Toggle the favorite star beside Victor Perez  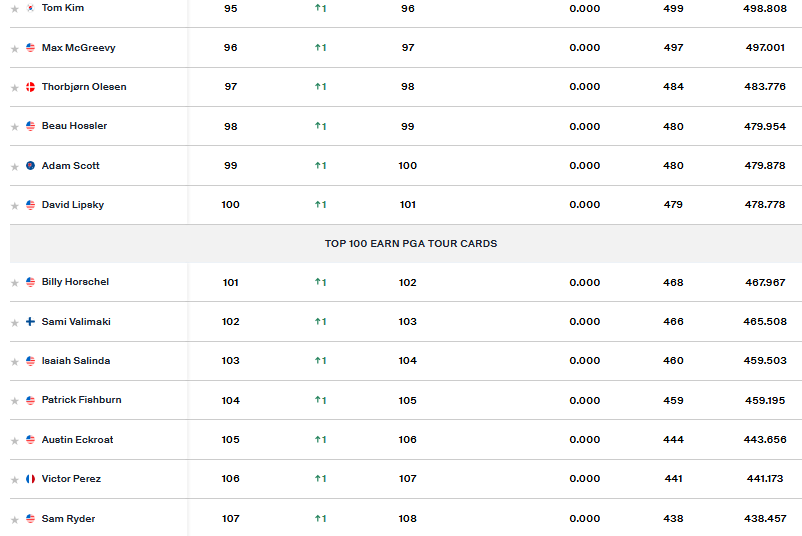click(14, 480)
